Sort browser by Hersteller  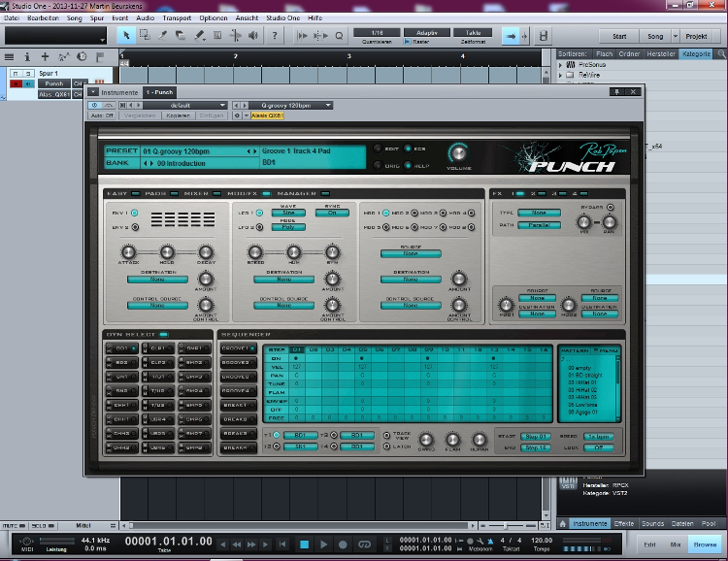661,54
